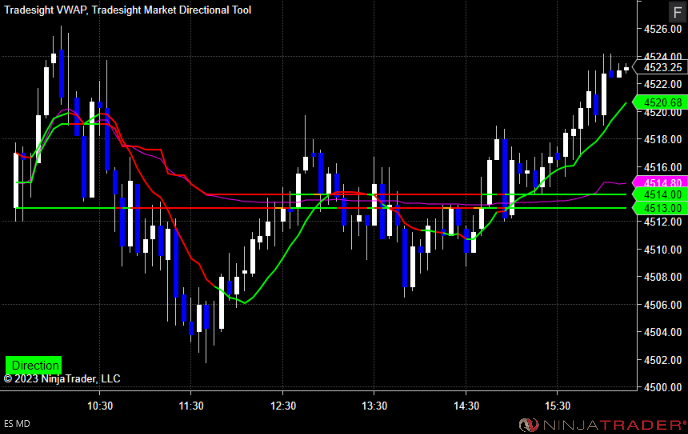Click the indicator title Tradesight VWAP label

[x=46, y=10]
